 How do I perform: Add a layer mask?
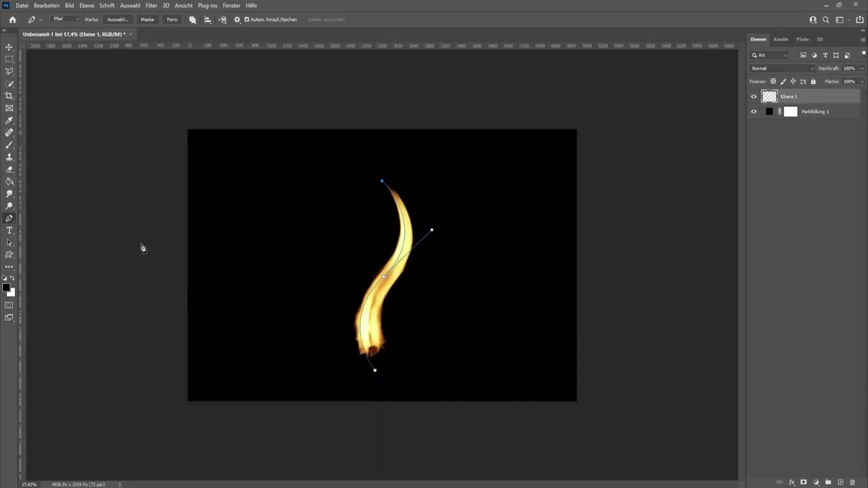(803, 482)
